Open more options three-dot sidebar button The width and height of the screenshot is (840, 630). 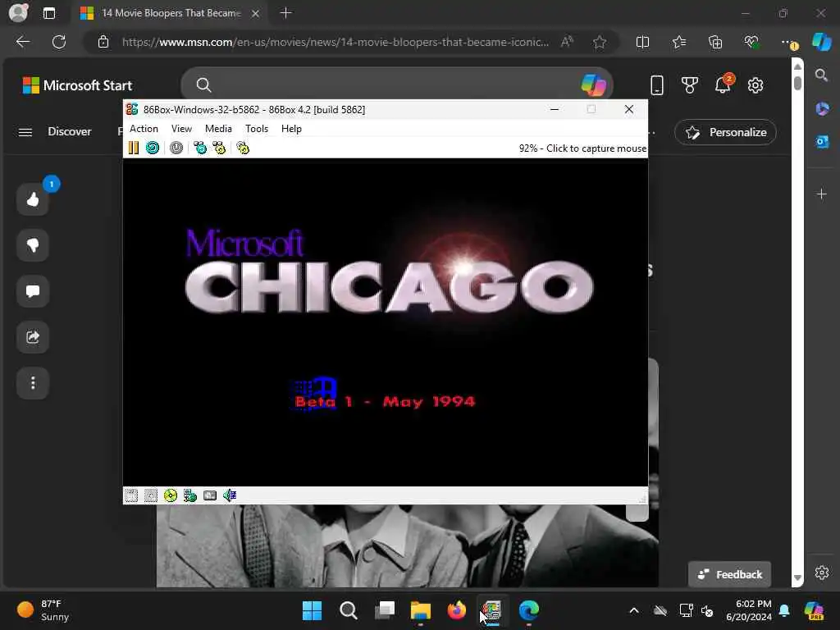[33, 383]
